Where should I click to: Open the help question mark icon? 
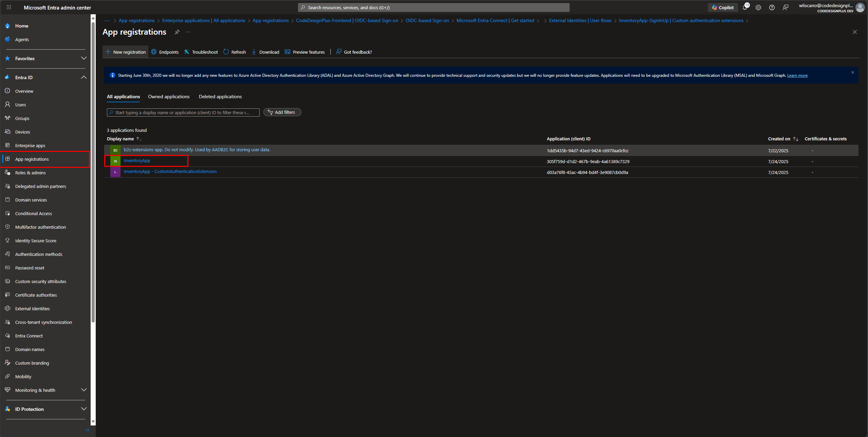point(772,7)
